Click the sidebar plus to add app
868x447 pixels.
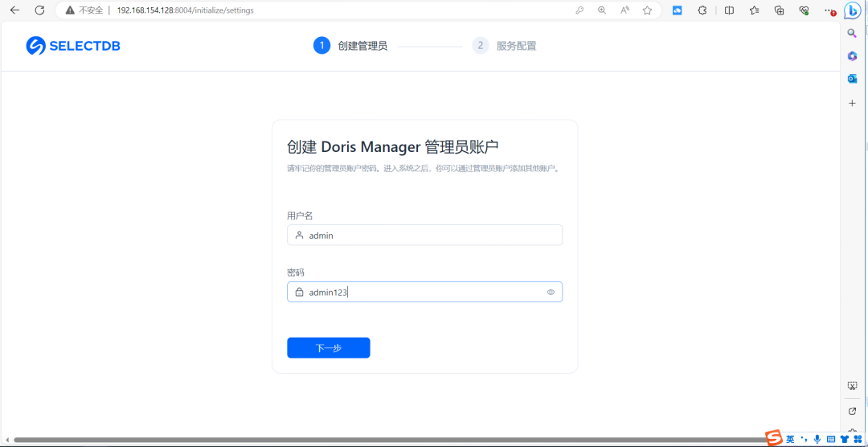(853, 103)
